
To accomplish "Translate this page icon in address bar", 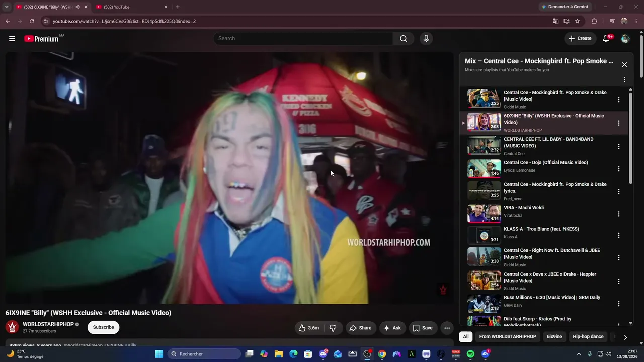I will 555,21.
